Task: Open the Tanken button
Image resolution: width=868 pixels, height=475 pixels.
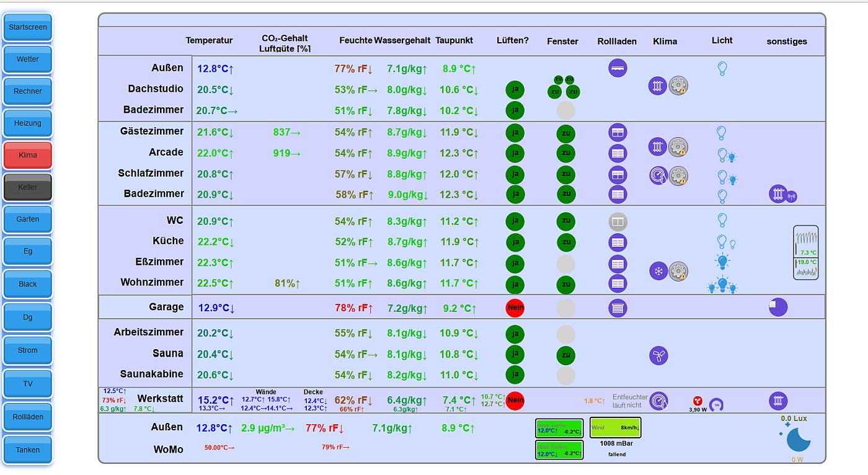Action: (28, 450)
